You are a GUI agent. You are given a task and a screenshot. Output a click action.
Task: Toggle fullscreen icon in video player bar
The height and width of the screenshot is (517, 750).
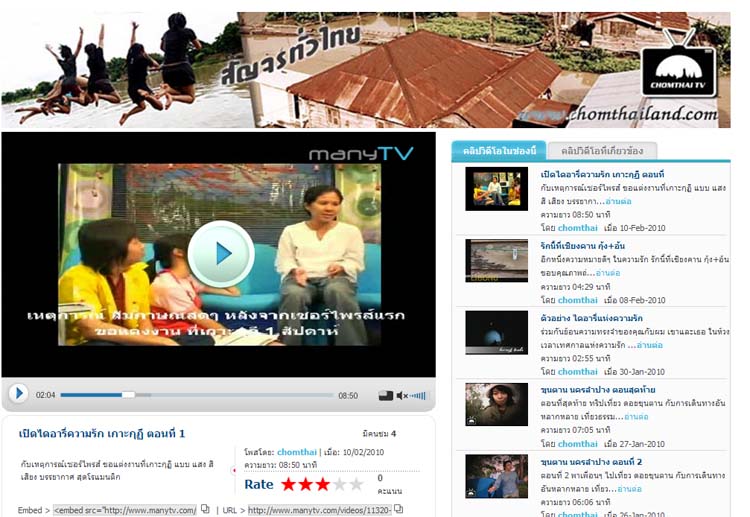(x=386, y=396)
